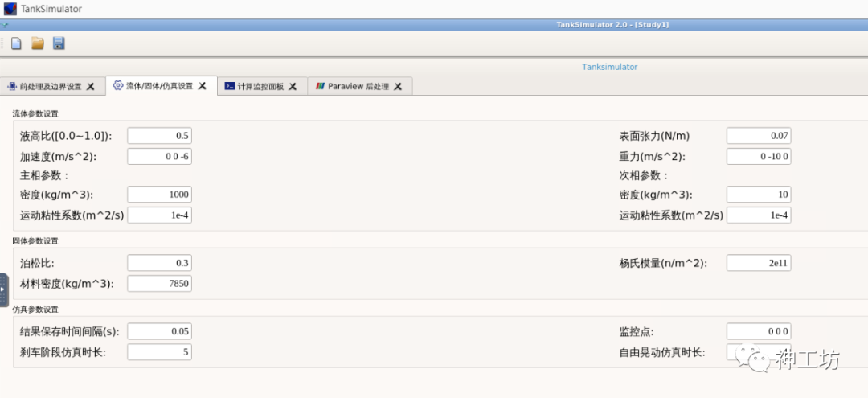Select the 流体/固体/仿真设置 tab
Screen dimensions: 868x398
159,86
